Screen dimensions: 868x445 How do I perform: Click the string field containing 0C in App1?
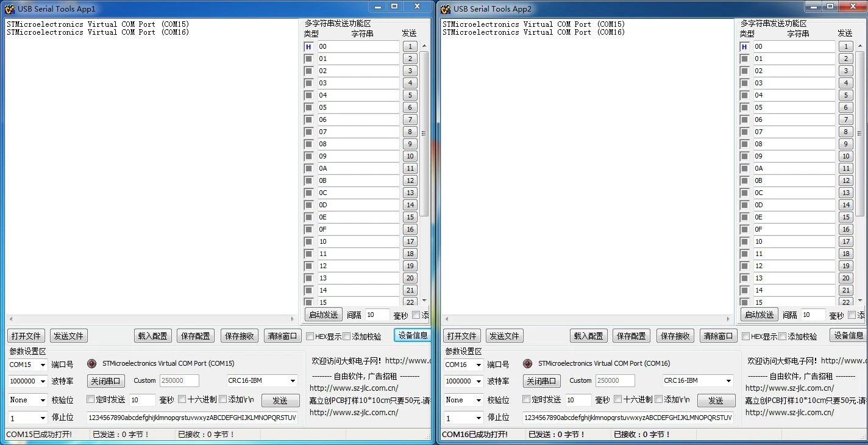[x=358, y=193]
